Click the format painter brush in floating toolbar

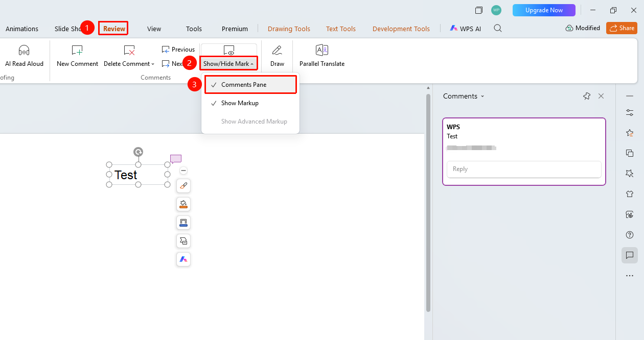pyautogui.click(x=183, y=186)
